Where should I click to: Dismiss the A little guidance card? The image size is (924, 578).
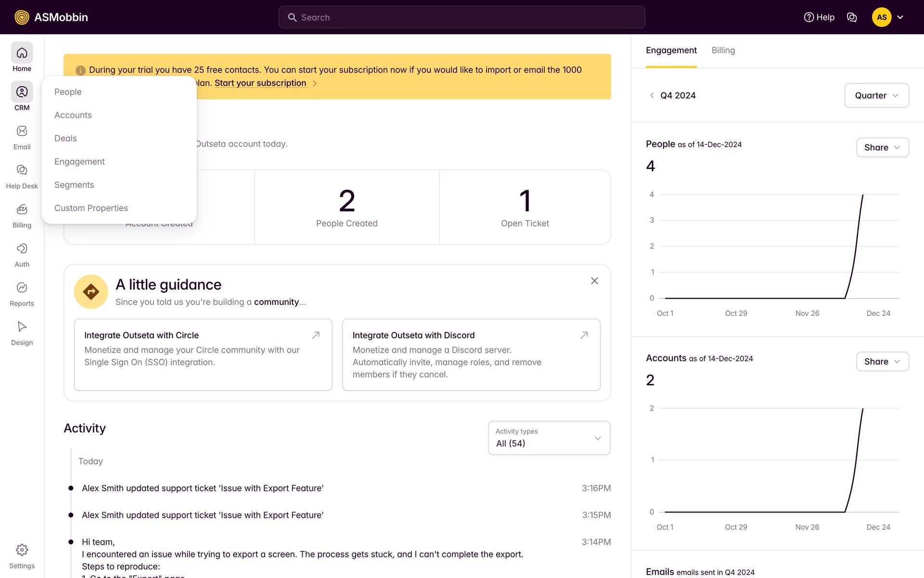click(x=594, y=281)
